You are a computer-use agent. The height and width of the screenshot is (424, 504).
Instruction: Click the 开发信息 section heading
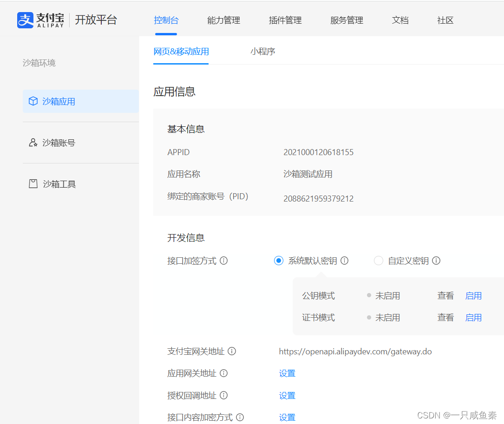[186, 238]
